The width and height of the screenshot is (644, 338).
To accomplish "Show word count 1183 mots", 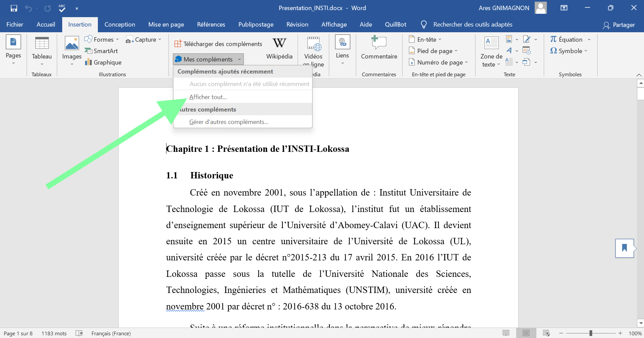I will tap(54, 333).
